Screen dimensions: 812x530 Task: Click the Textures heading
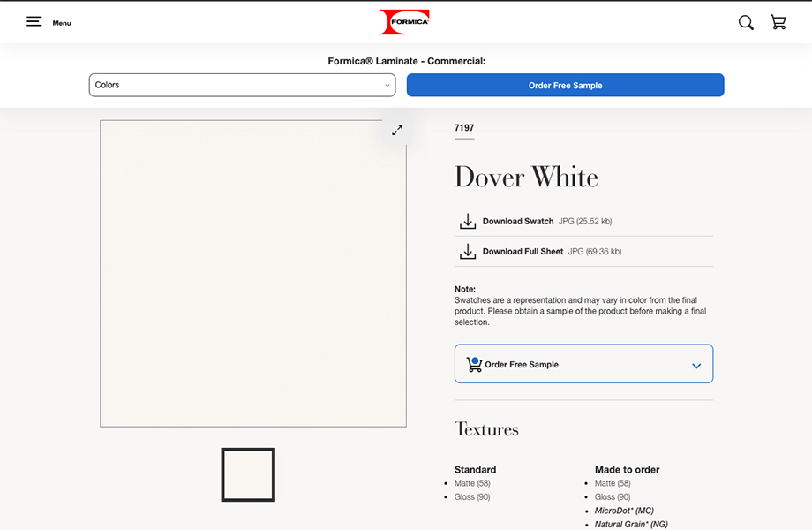[486, 429]
